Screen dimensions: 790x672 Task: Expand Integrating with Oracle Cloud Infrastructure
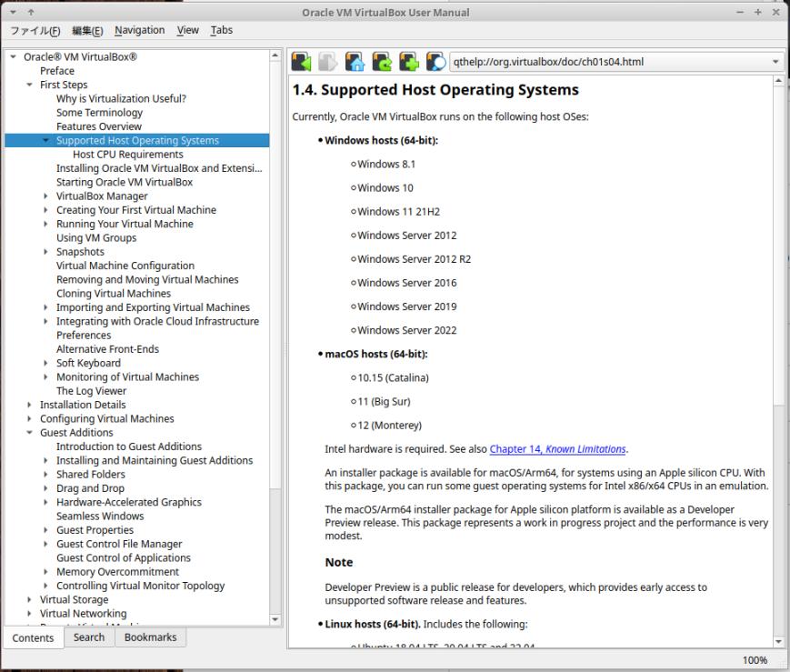tap(45, 321)
